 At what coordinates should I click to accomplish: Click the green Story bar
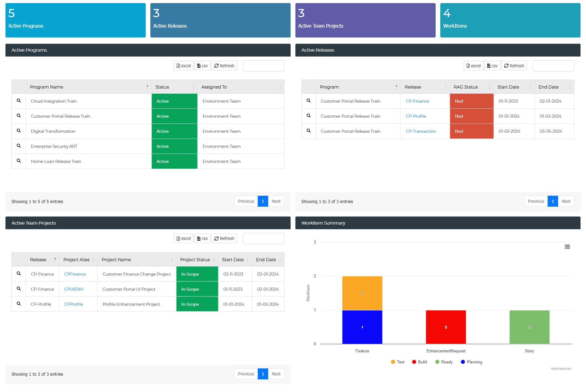(529, 327)
